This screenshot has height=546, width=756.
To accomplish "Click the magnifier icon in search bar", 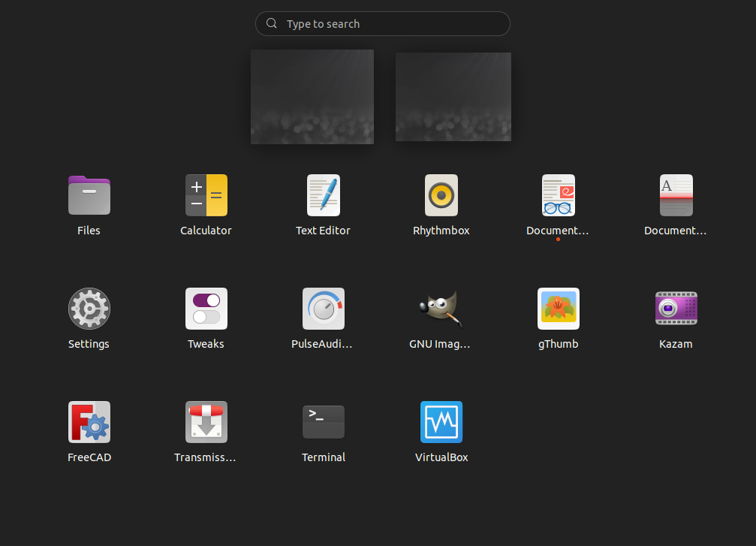I will click(272, 23).
